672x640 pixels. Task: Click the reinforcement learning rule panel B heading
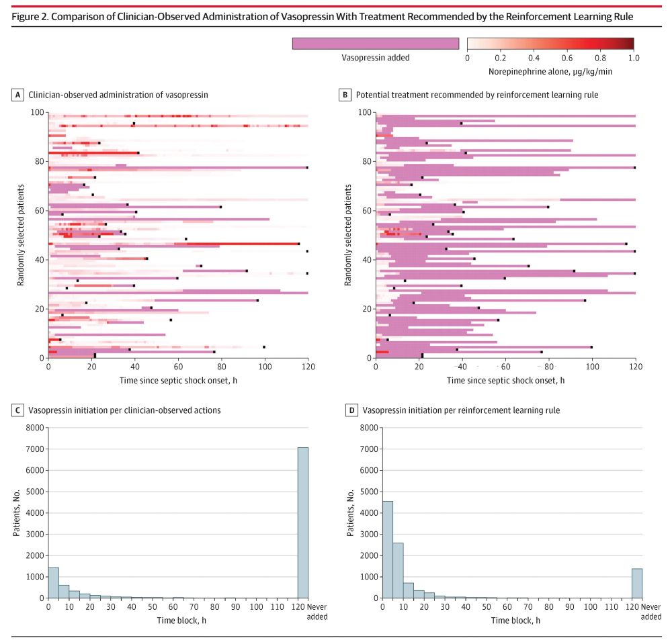click(x=477, y=95)
